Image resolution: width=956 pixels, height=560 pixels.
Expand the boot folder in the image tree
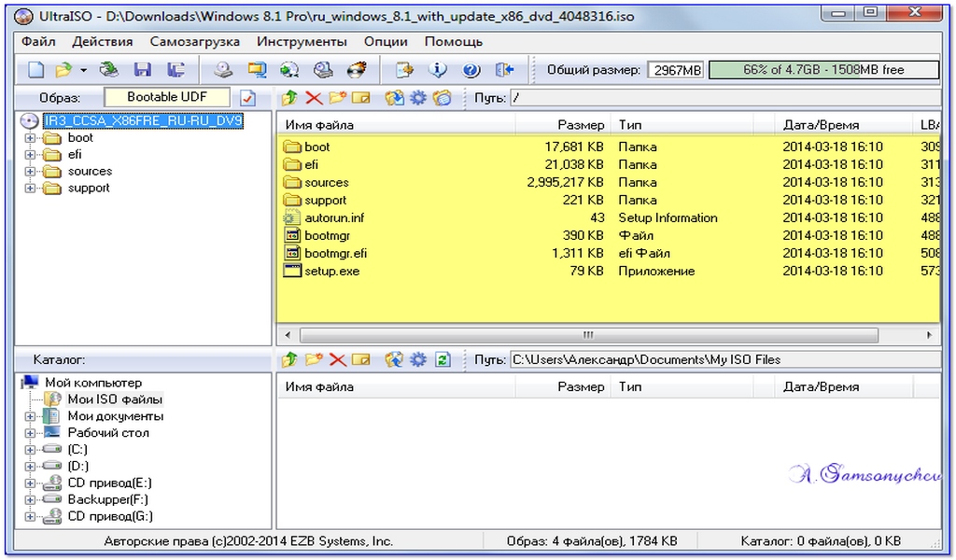(30, 138)
